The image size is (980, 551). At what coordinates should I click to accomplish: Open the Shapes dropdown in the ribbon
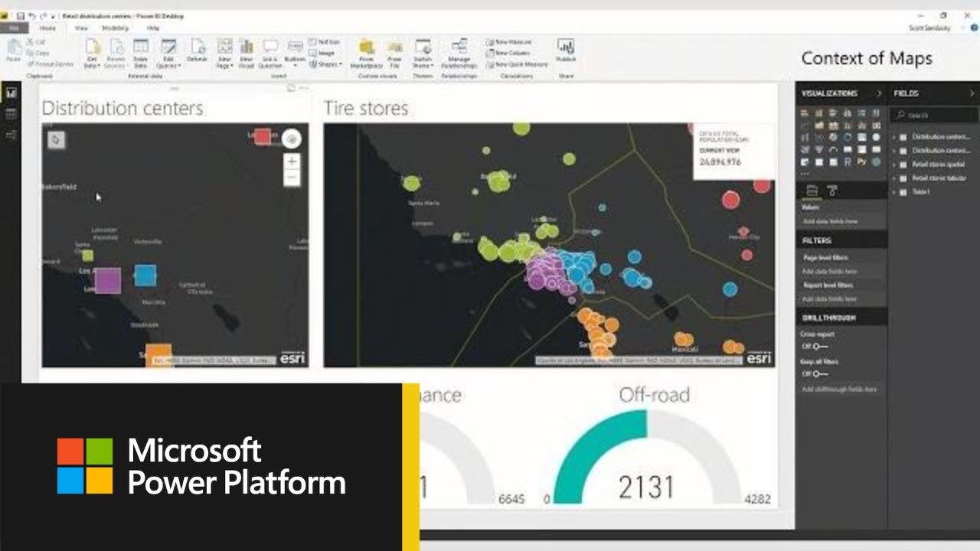[x=325, y=64]
